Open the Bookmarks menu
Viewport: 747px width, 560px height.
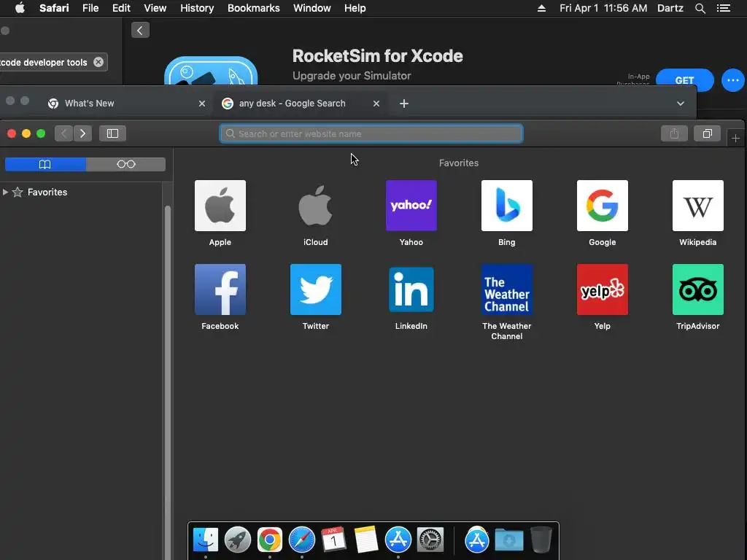coord(253,8)
